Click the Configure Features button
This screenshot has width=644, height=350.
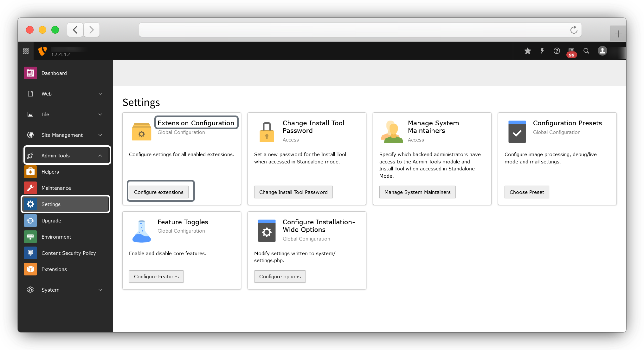(156, 276)
